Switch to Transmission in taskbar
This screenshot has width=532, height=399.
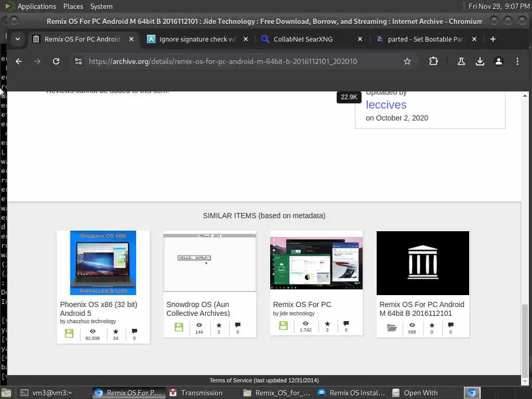(x=202, y=393)
